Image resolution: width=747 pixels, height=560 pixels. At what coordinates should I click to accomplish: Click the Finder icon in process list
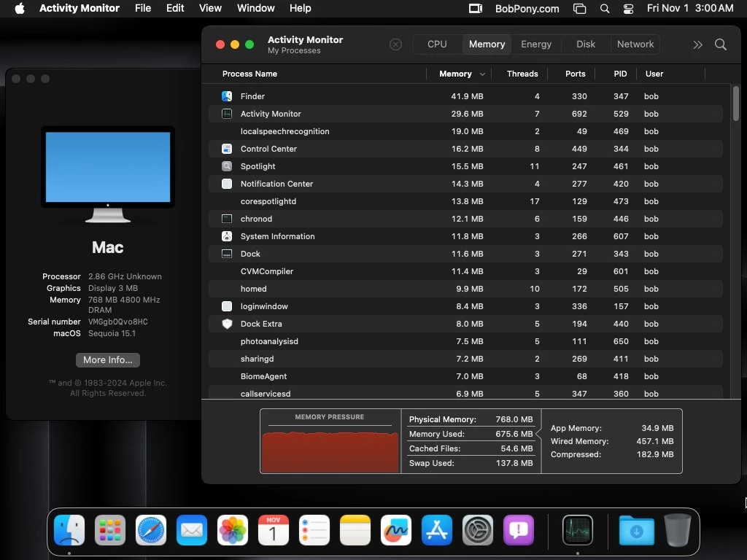pyautogui.click(x=227, y=96)
